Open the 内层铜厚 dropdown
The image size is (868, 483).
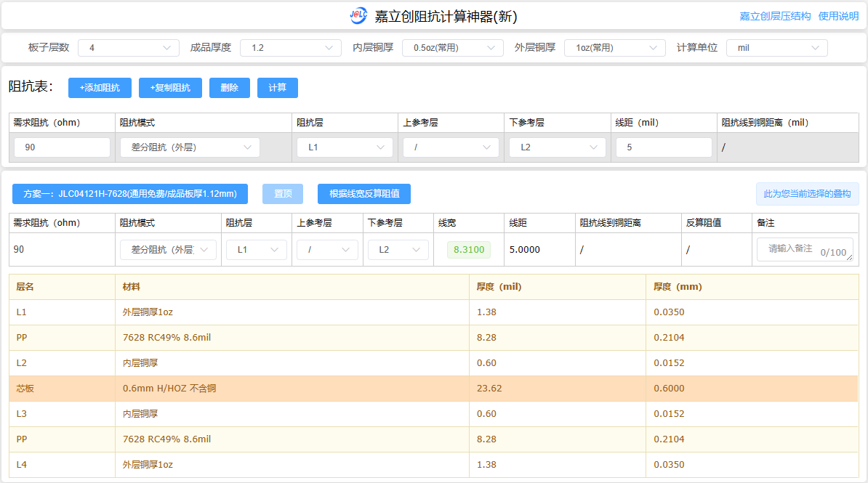[452, 48]
